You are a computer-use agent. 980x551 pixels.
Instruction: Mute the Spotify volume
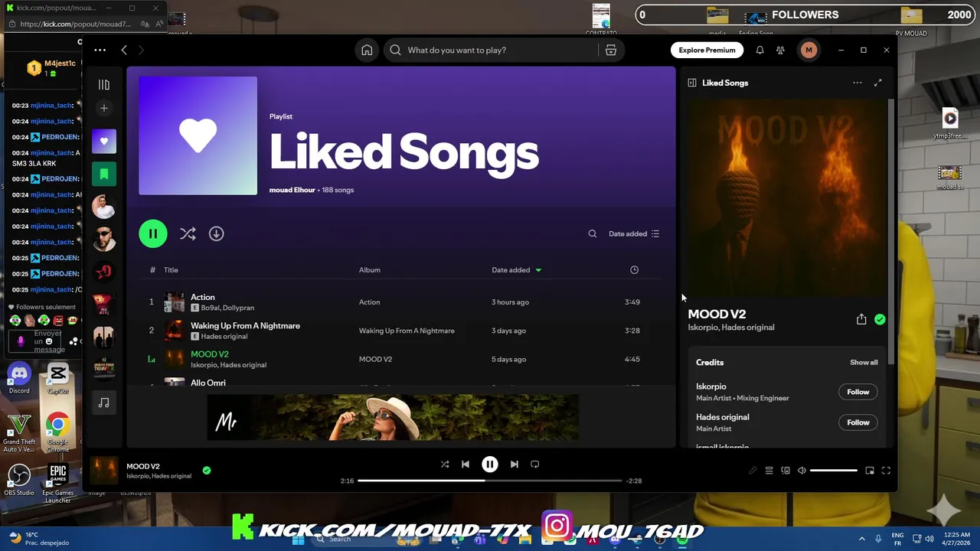[x=802, y=471]
